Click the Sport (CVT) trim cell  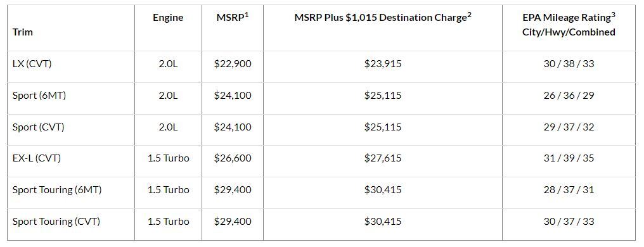tap(38, 127)
